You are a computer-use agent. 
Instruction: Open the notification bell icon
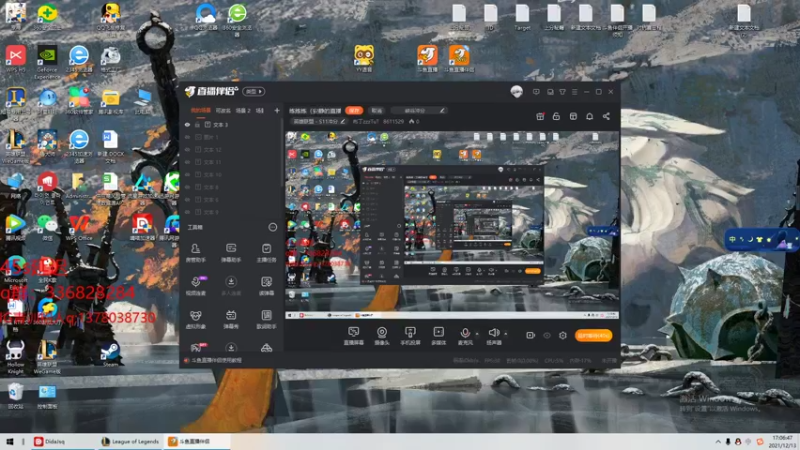[x=589, y=116]
